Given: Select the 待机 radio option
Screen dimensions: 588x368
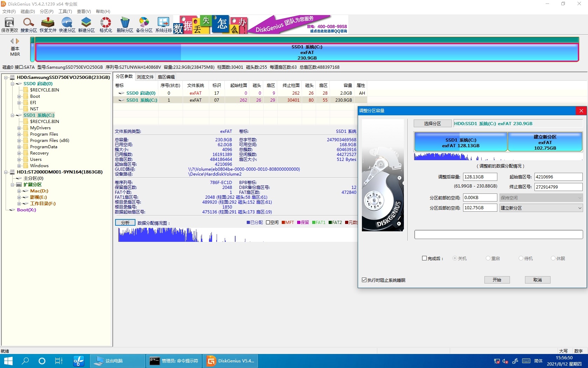Looking at the screenshot, I should [521, 258].
